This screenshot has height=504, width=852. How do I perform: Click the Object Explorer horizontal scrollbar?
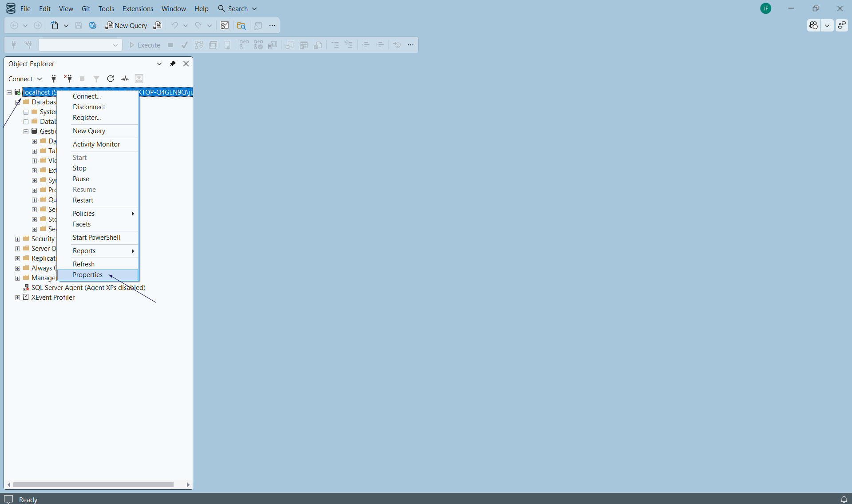tap(93, 484)
